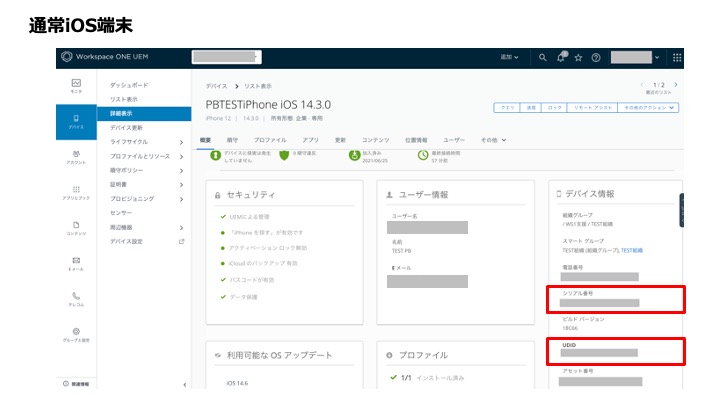Click the 利用可能な OS アップデート heading
This screenshot has height=405, width=720.
pos(279,355)
